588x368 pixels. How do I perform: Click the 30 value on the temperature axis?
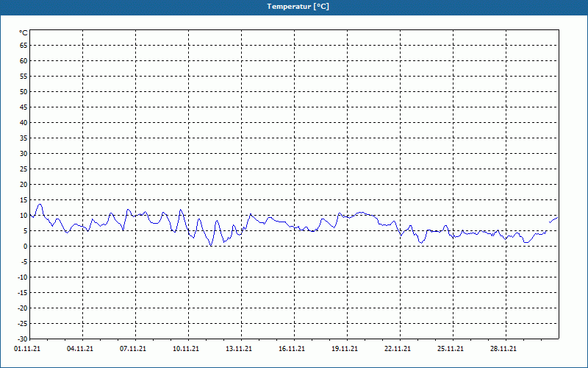pyautogui.click(x=24, y=154)
